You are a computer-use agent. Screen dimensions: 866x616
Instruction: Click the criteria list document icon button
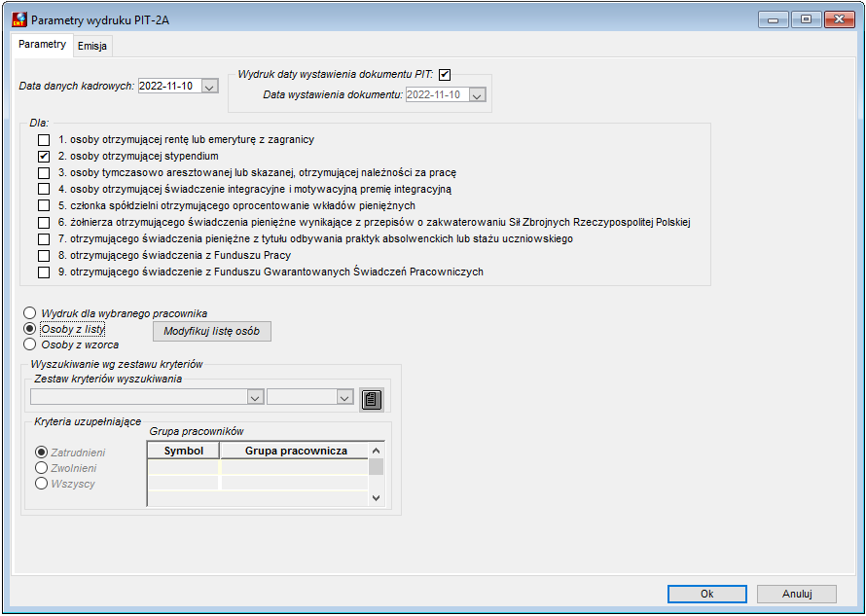(372, 399)
